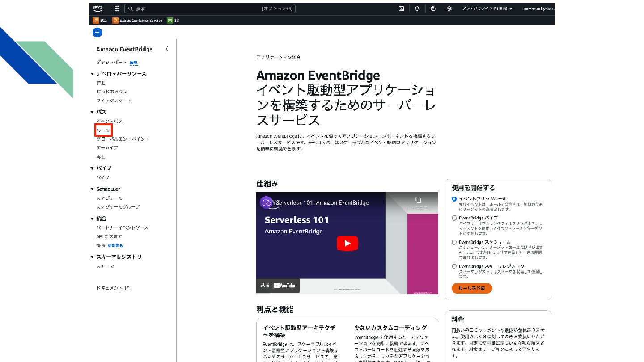The height and width of the screenshot is (362, 644).
Task: Click the 料金 heading
Action: point(458,320)
